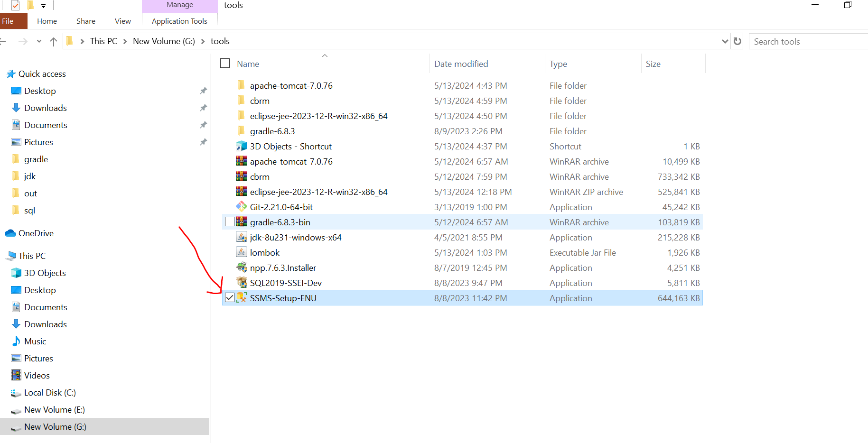Check the gradle-6.8.3-bin item checkbox
The width and height of the screenshot is (868, 443).
[x=230, y=221]
